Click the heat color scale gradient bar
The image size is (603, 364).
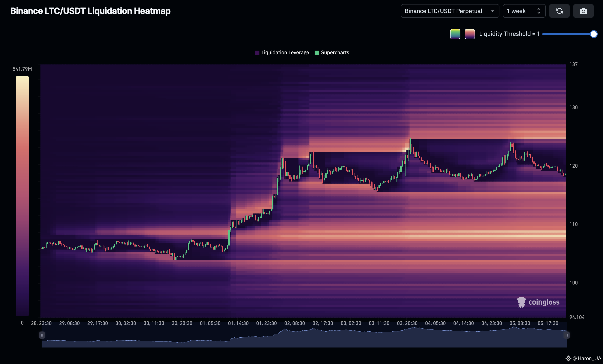[x=22, y=196]
